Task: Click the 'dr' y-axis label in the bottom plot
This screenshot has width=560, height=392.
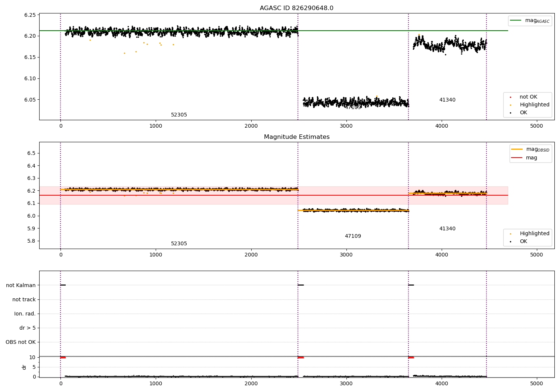Action: (x=24, y=367)
